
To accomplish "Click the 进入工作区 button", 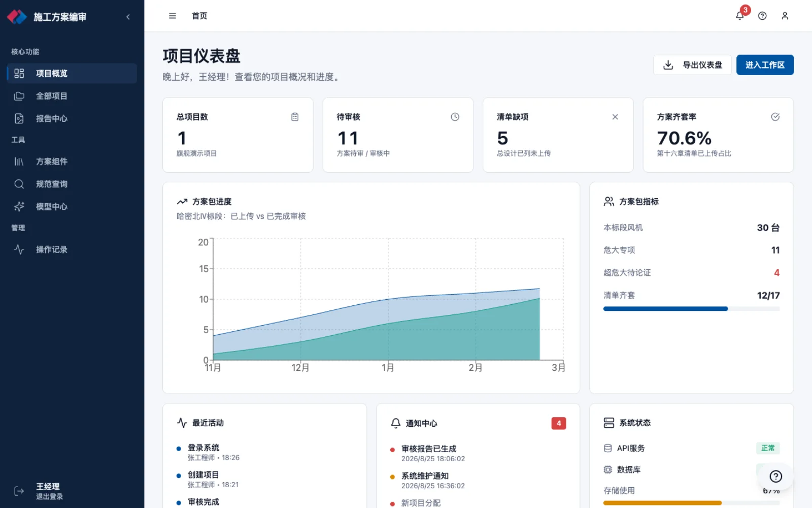I will [765, 65].
